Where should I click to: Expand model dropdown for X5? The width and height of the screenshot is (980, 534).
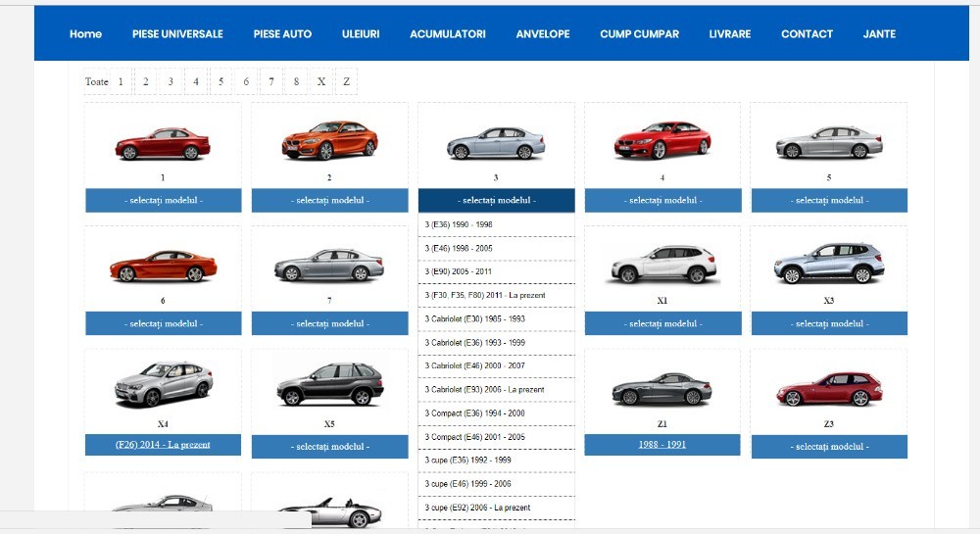coord(329,447)
